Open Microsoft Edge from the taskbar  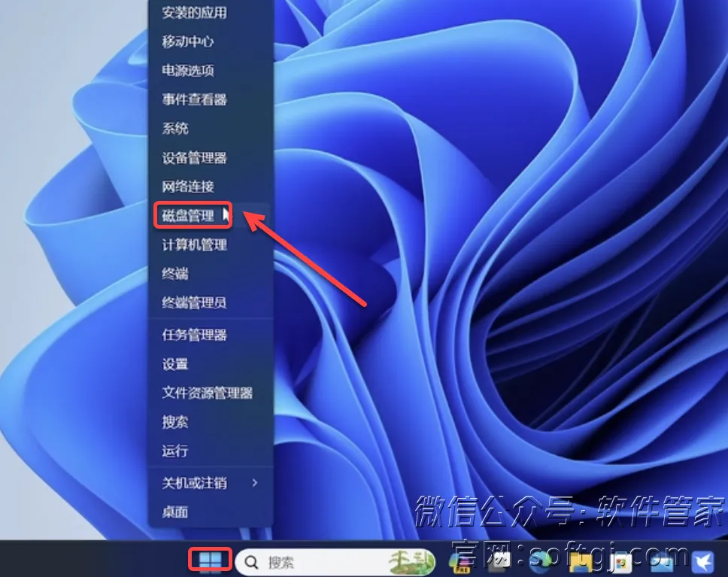pos(539,562)
